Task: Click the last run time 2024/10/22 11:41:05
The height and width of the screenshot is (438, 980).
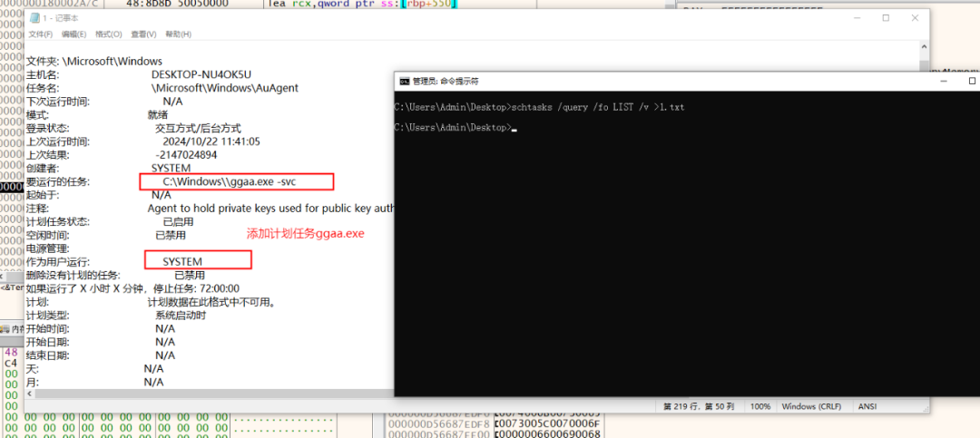Action: tap(211, 141)
